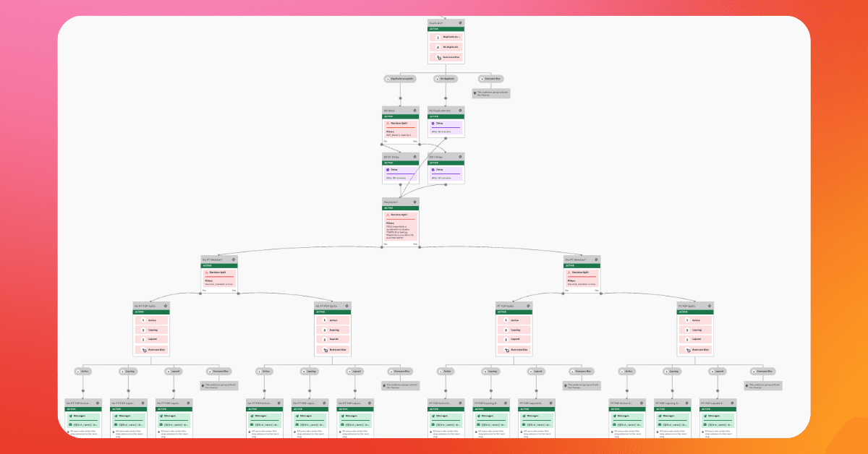Image resolution: width=868 pixels, height=454 pixels.
Task: Select the Lapsing branch pill under No PT FOP Splits
Action: pos(128,371)
